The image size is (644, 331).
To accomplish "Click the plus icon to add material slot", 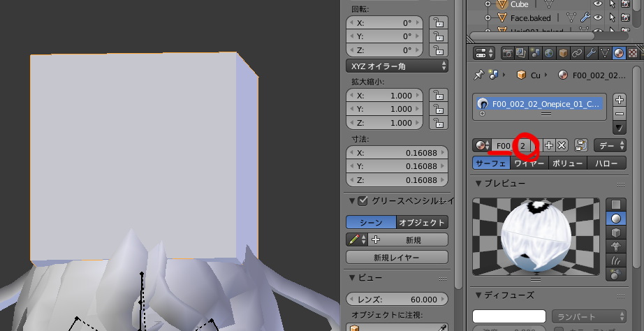I will [619, 100].
